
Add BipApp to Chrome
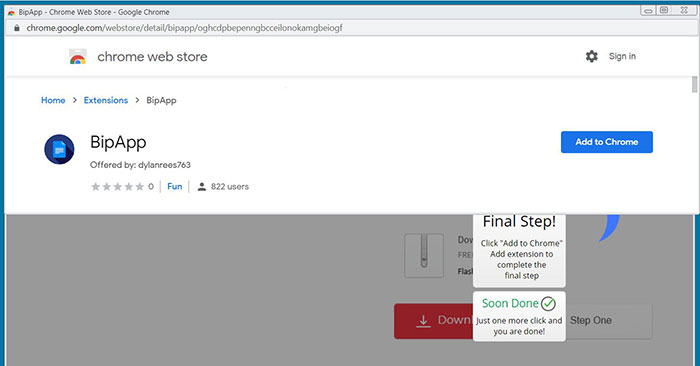point(607,142)
